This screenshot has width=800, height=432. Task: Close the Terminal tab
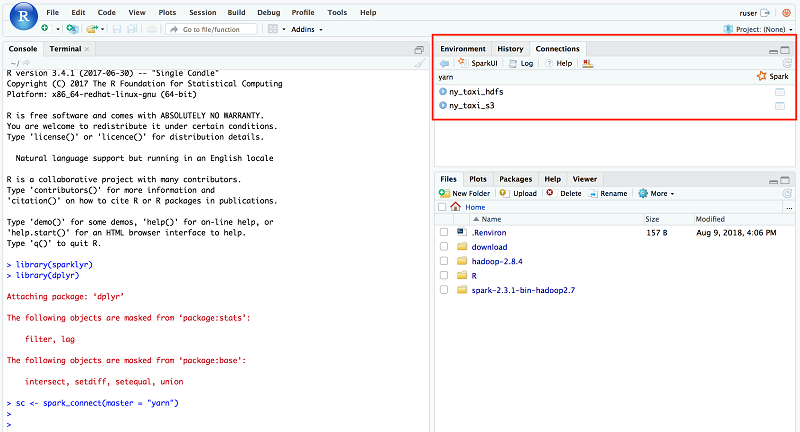coord(87,49)
